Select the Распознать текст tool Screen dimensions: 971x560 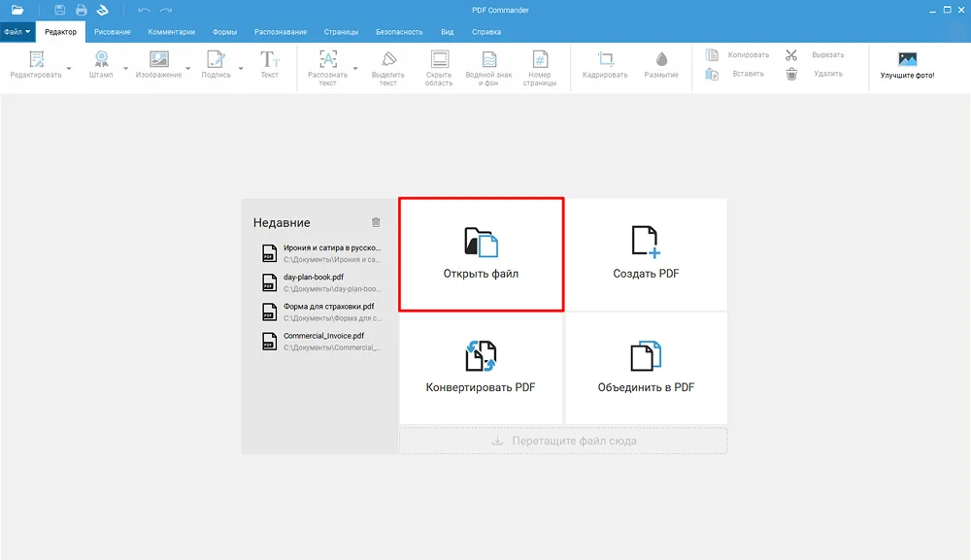click(x=327, y=68)
